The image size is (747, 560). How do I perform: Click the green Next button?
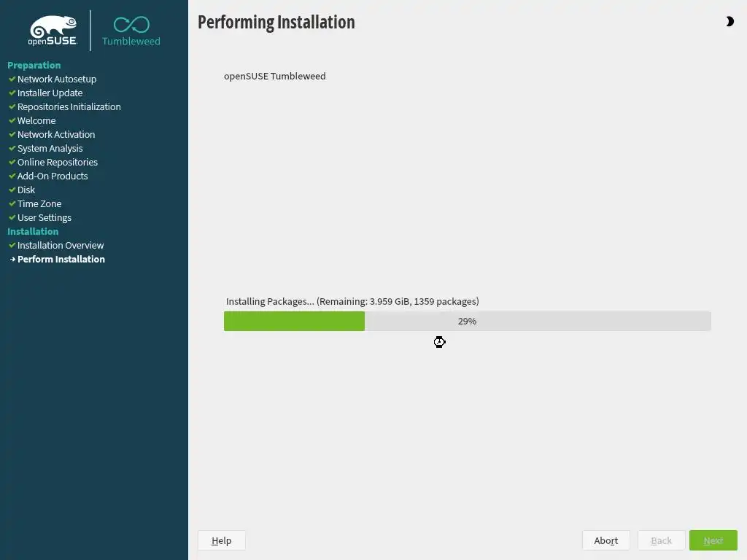713,540
